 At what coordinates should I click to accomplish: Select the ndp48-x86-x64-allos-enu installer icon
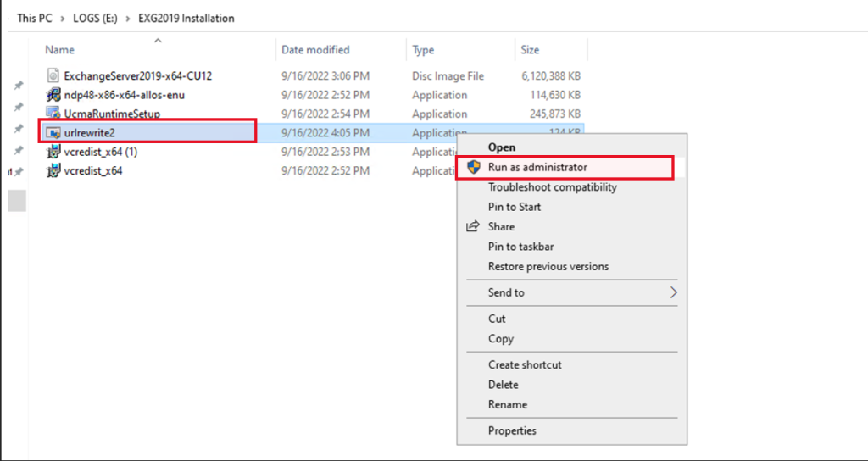pos(53,95)
